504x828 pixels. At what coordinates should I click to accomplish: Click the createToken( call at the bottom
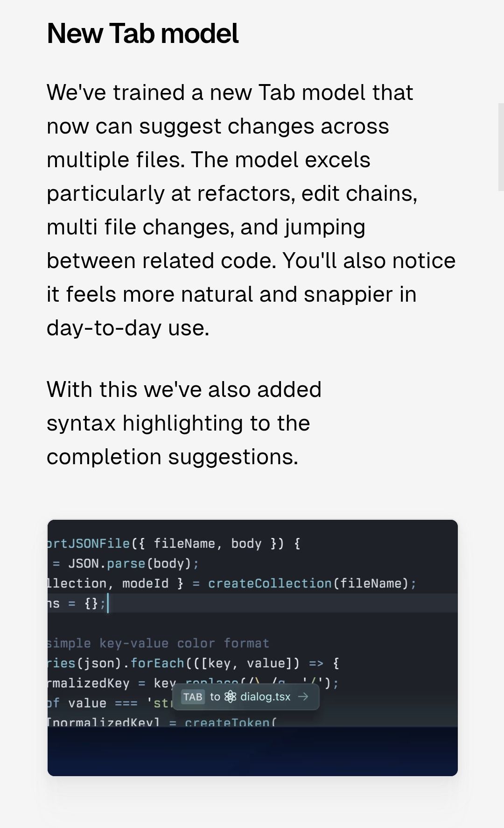[230, 722]
